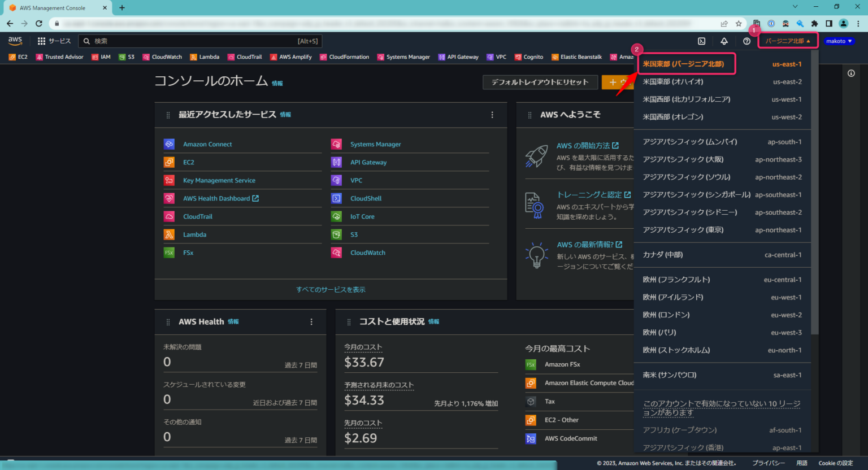Collapse the region selector dropdown
The image size is (868, 470).
pos(787,40)
